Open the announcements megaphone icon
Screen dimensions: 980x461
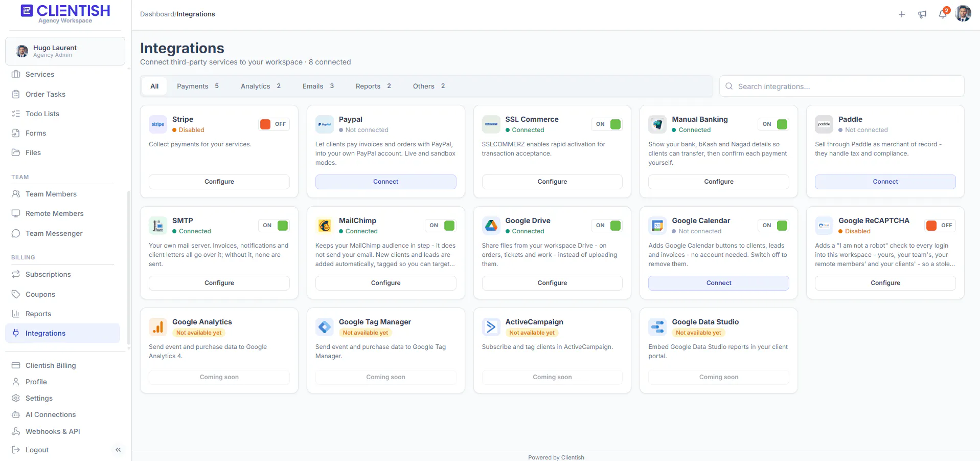click(x=922, y=14)
